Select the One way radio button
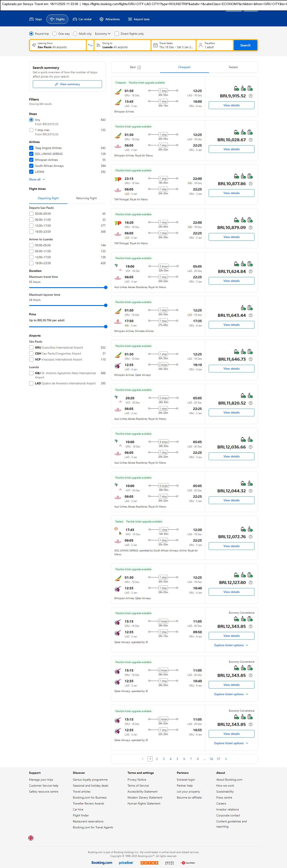The height and width of the screenshot is (868, 287). tap(54, 34)
